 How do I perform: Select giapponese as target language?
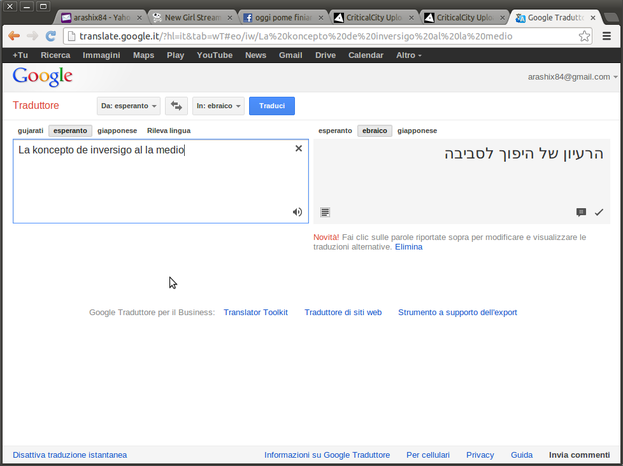pos(417,131)
